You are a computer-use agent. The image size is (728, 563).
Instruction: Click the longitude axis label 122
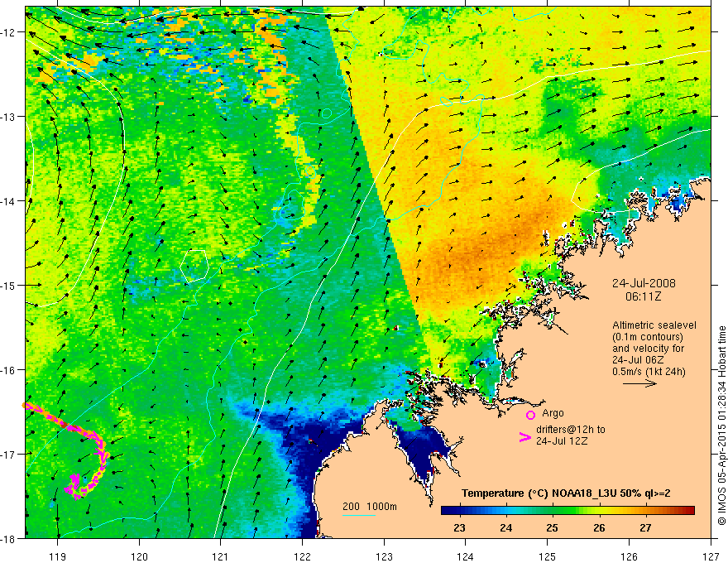302,556
